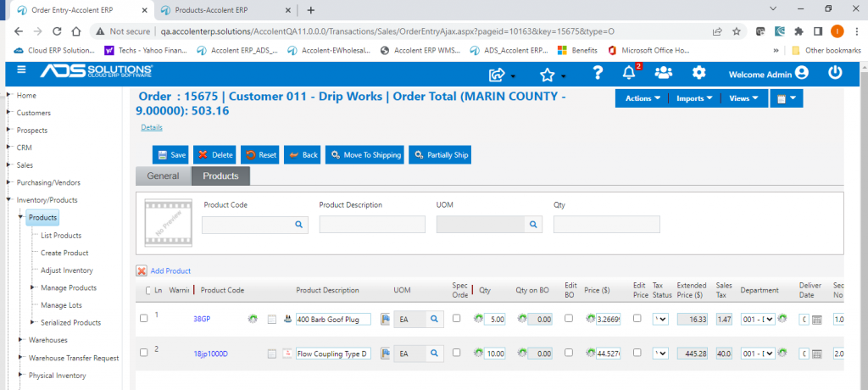
Task: Check Edit Price for the 18jp1000D row
Action: coord(637,353)
